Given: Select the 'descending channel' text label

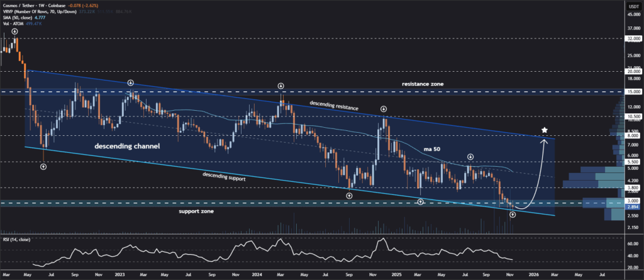Looking at the screenshot, I should click(126, 147).
